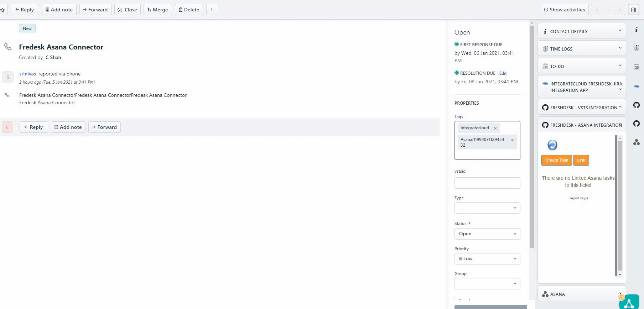
Task: Open the teal apps launcher icon
Action: click(x=629, y=303)
